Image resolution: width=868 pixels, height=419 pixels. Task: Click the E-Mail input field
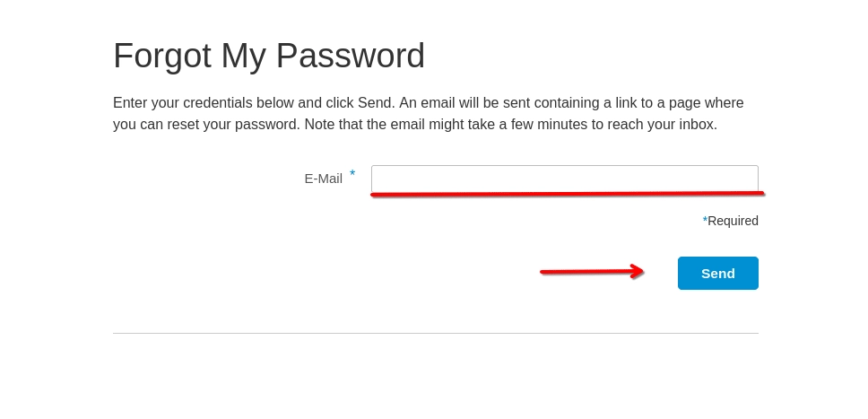564,178
